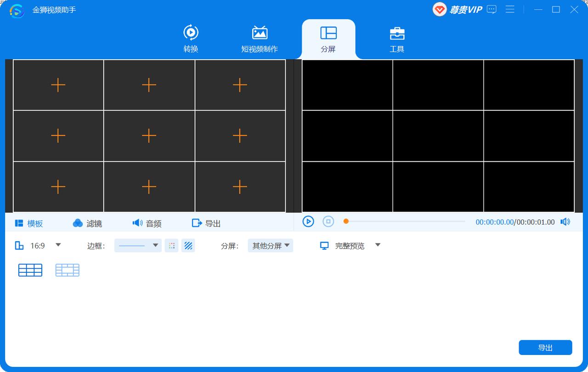Open the feedback message icon in title bar
Viewport: 588px width, 372px height.
(492, 9)
